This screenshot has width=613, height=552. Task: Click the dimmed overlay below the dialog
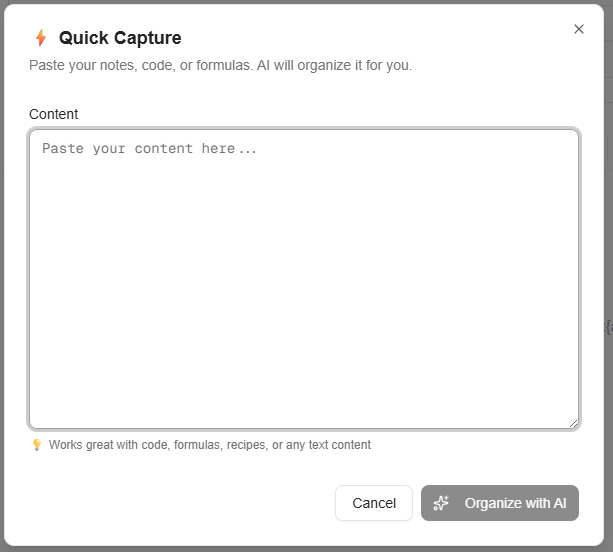300,549
